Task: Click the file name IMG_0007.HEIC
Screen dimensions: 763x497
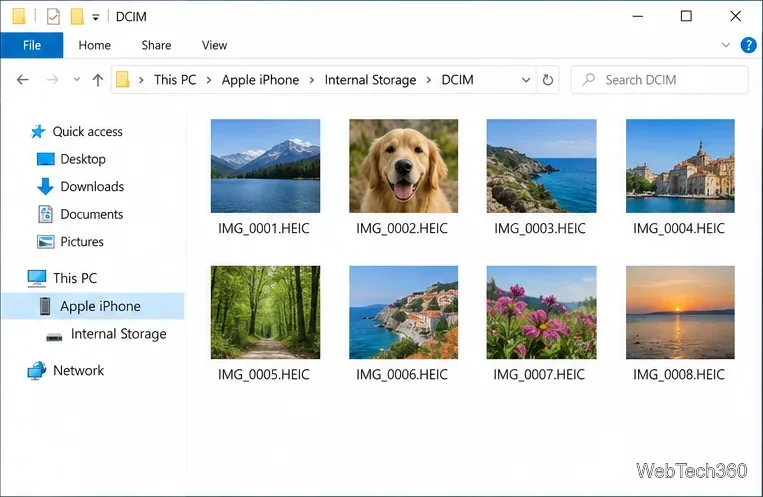Action: pos(539,374)
